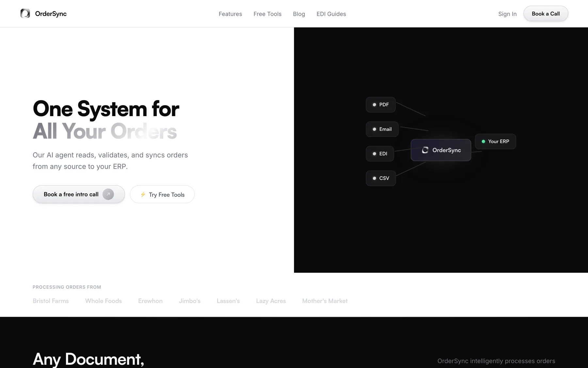Viewport: 588px width, 368px height.
Task: Open Free Tools in the navigation
Action: click(x=268, y=14)
